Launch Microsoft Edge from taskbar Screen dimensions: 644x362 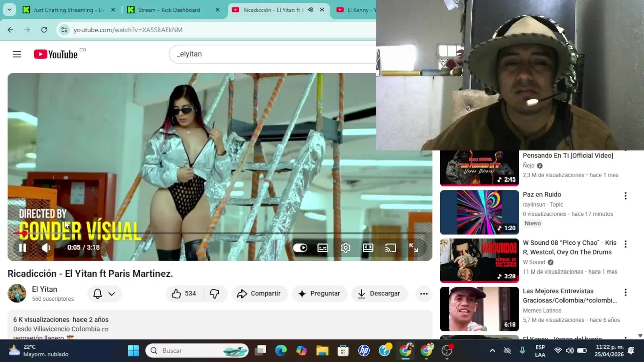click(281, 351)
